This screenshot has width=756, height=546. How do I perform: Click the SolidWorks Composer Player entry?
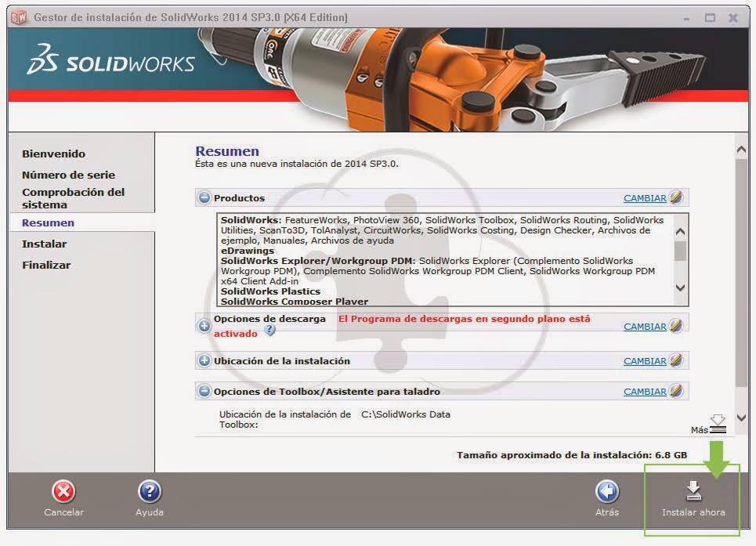coord(295,301)
